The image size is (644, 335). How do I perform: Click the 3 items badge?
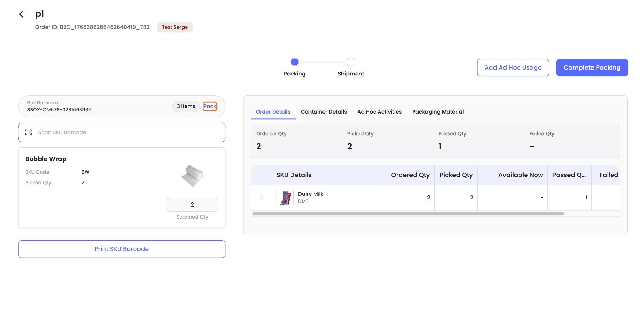[x=186, y=106]
